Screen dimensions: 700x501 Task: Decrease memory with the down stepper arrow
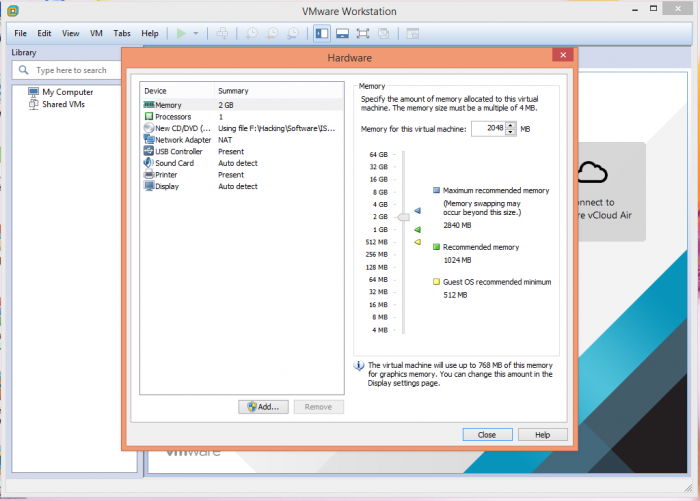[511, 132]
